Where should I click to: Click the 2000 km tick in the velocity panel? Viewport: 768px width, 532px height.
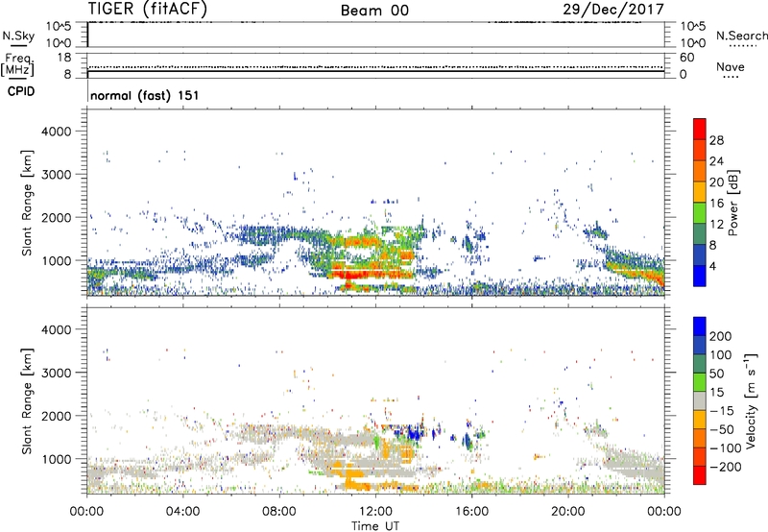[x=56, y=416]
